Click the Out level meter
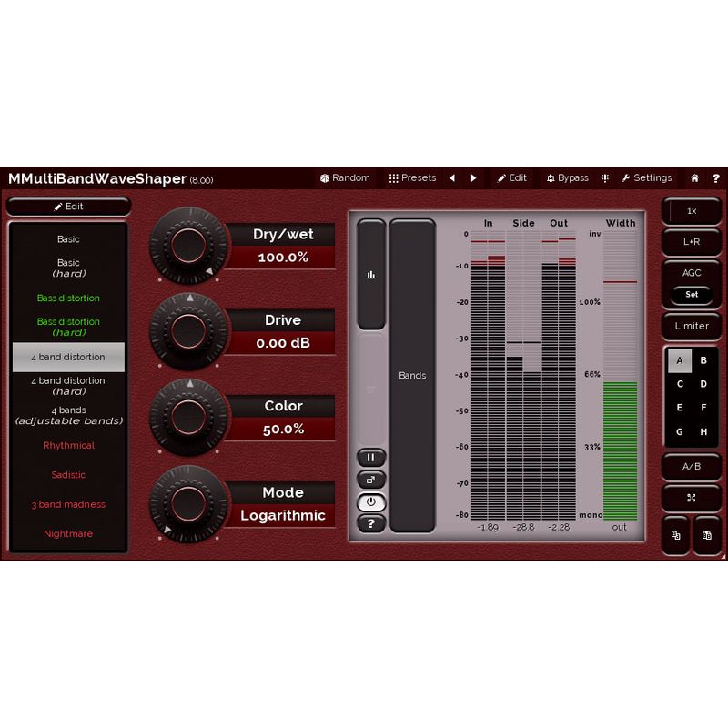This screenshot has width=728, height=728. tap(559, 376)
